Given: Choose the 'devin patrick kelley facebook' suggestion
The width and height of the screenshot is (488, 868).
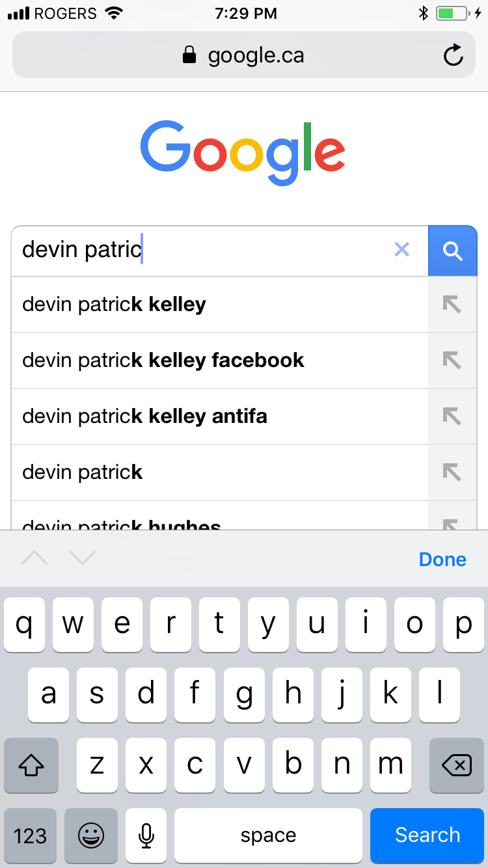Looking at the screenshot, I should pyautogui.click(x=195, y=360).
